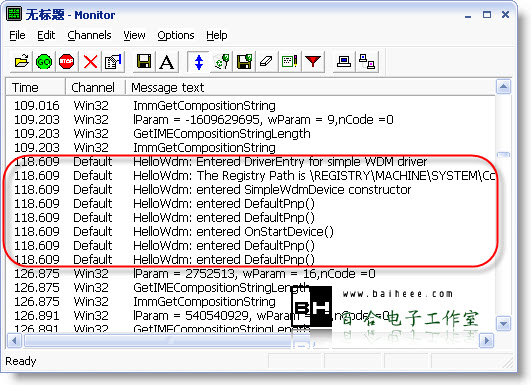Click the networked computers icon
The image size is (531, 385).
367,62
